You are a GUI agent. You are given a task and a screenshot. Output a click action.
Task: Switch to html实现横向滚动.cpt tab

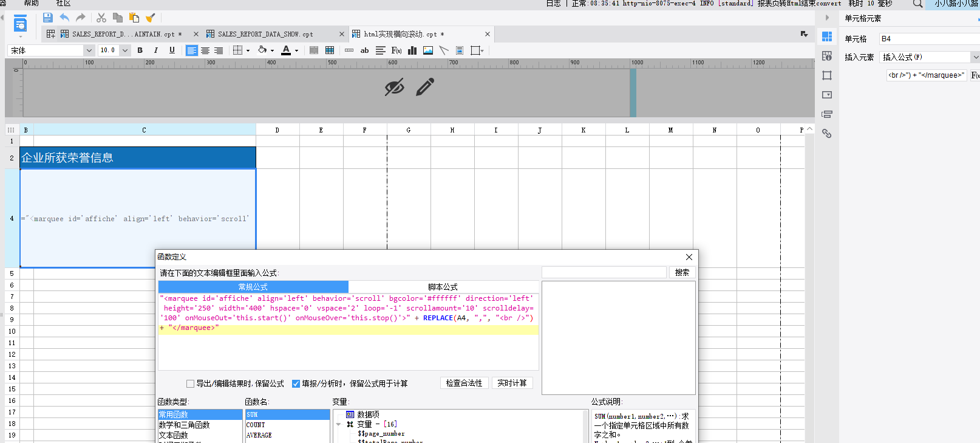click(404, 34)
